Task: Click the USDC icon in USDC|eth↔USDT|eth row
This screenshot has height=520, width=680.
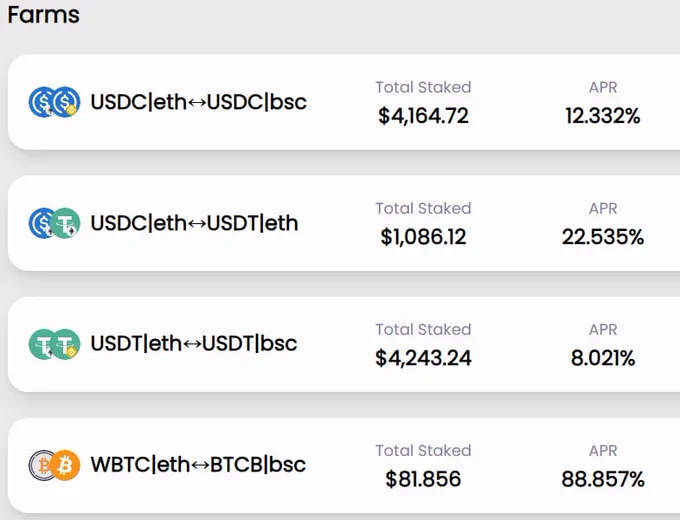Action: (40, 223)
